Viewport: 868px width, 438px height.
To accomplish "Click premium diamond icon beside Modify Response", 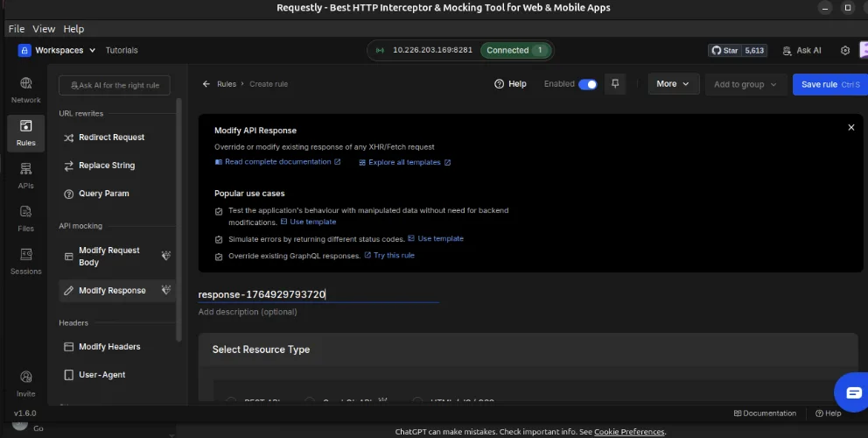I will pyautogui.click(x=165, y=290).
